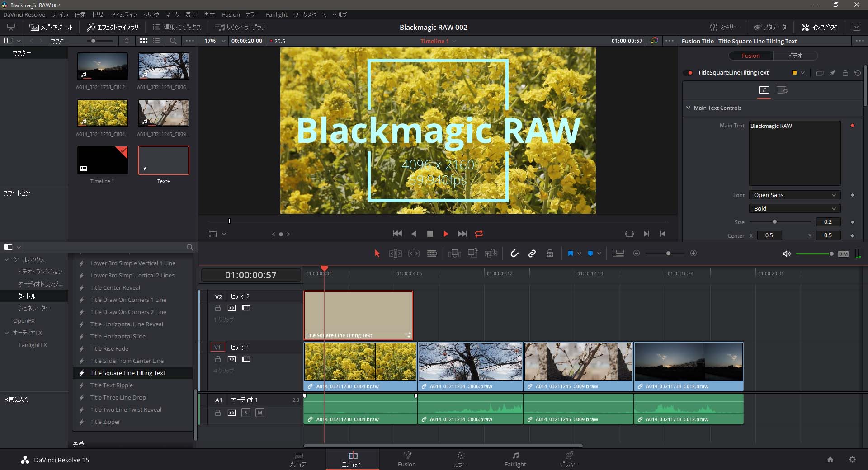Screen dimensions: 868x470
Task: Open the Edit Index panel
Action: [x=177, y=27]
